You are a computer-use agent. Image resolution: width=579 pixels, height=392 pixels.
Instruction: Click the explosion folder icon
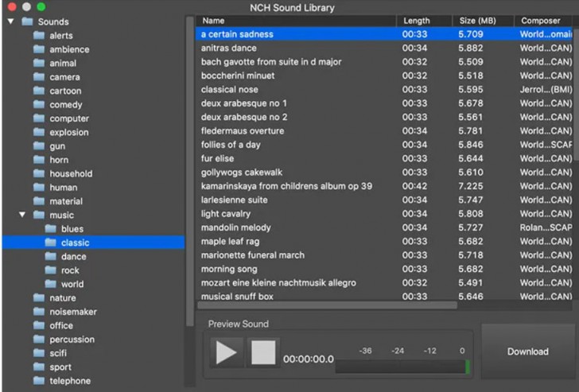click(39, 132)
